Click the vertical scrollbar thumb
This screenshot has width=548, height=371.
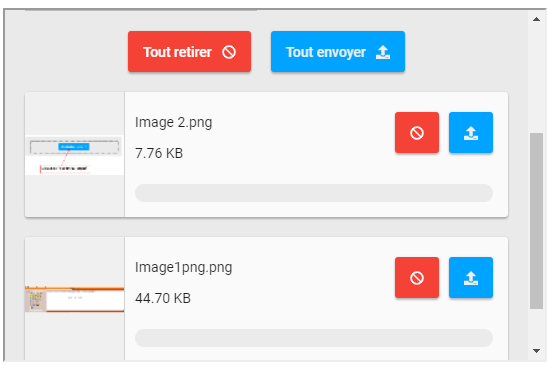pos(536,221)
